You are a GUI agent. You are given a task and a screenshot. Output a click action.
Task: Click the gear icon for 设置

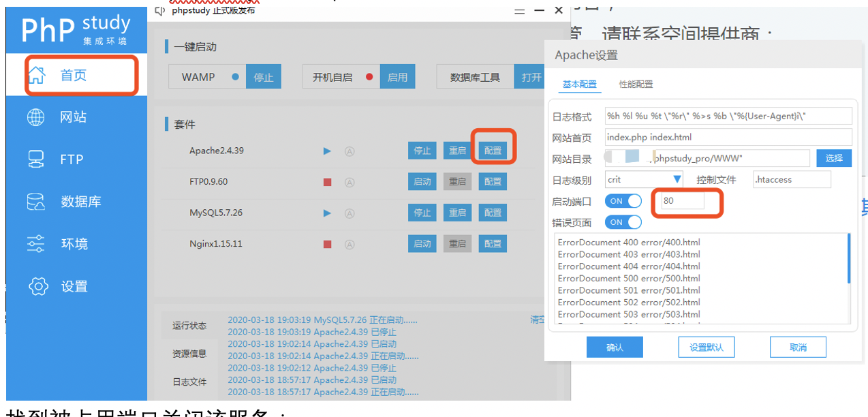coord(37,286)
